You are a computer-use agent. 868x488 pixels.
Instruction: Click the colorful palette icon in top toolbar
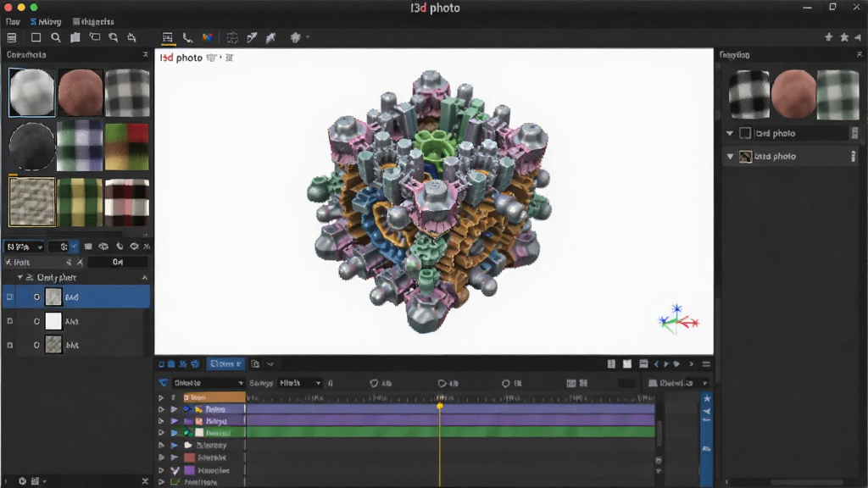pyautogui.click(x=208, y=37)
